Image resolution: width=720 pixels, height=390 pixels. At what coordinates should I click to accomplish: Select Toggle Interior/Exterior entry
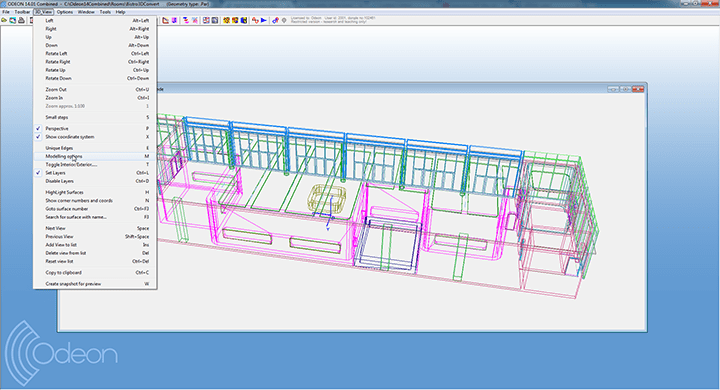95,164
